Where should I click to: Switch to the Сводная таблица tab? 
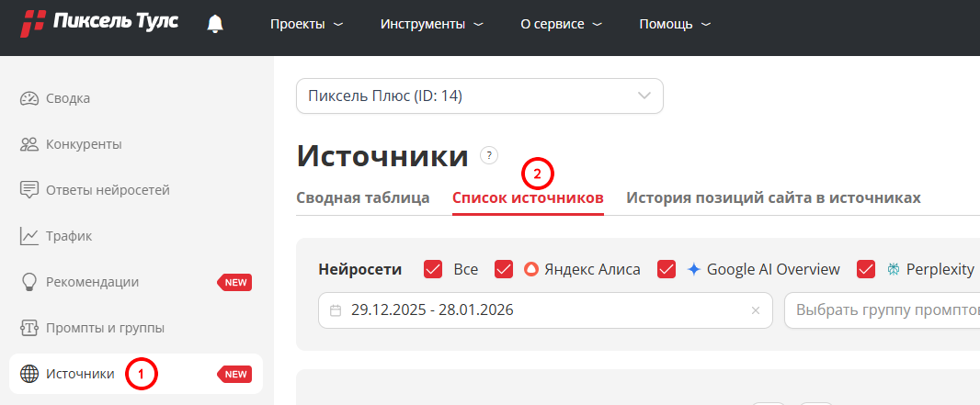point(363,198)
